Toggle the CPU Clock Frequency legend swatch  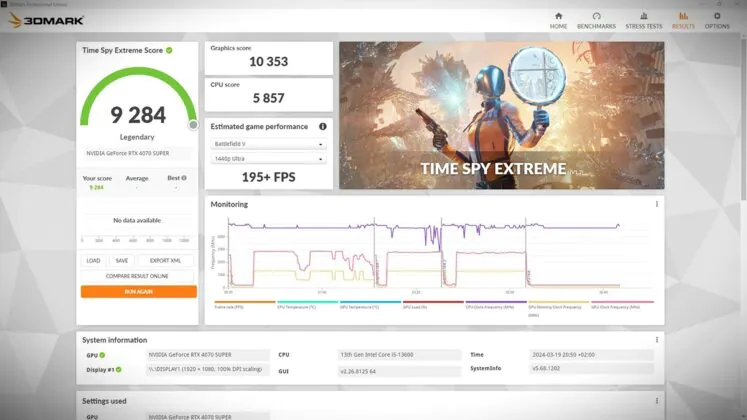click(x=496, y=302)
